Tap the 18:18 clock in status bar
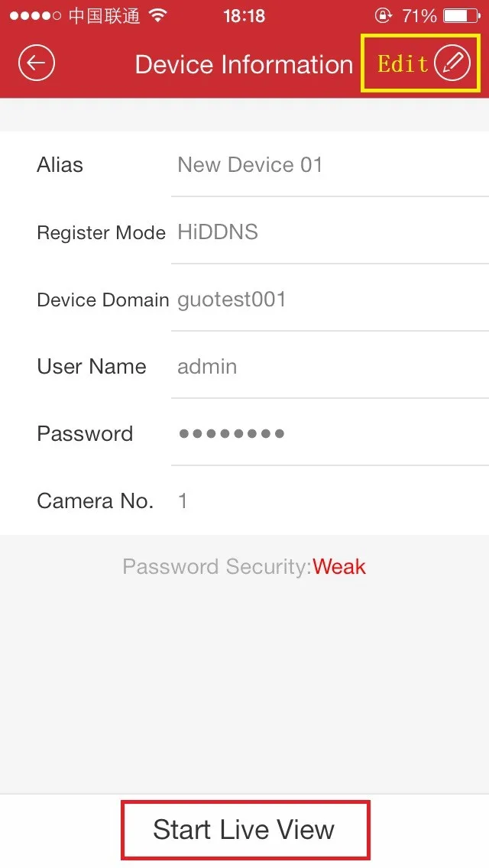The height and width of the screenshot is (868, 489). 244,15
